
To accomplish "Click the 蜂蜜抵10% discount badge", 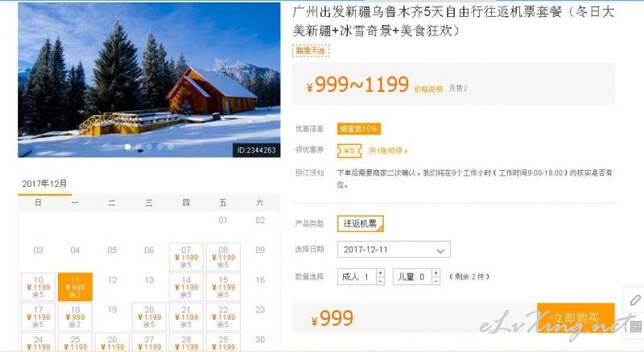I will tap(358, 129).
